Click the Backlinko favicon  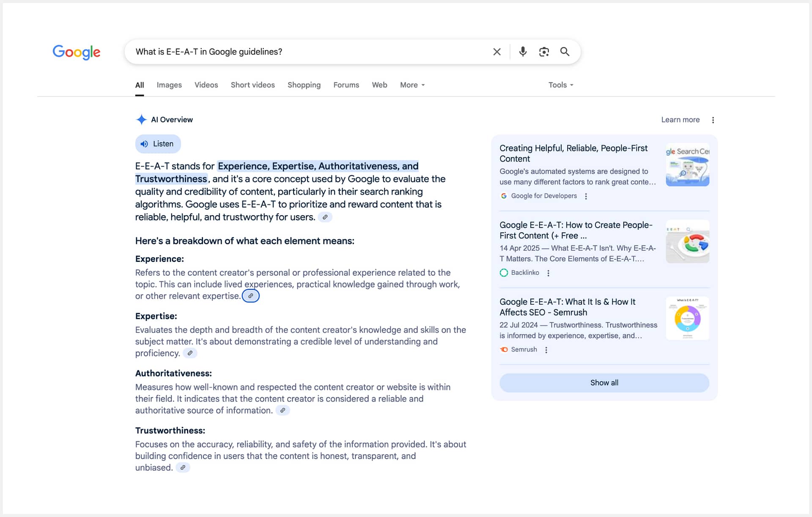pyautogui.click(x=504, y=273)
